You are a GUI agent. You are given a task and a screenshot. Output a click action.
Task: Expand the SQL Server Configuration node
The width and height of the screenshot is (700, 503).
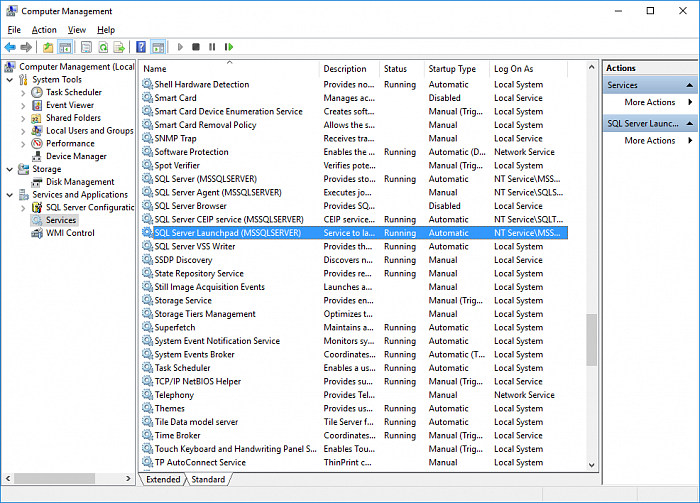point(23,207)
